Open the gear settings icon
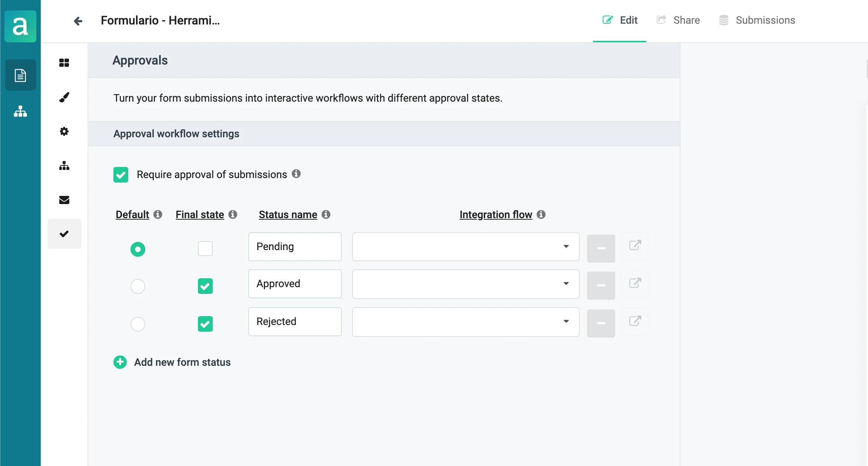The width and height of the screenshot is (868, 466). coord(64,131)
